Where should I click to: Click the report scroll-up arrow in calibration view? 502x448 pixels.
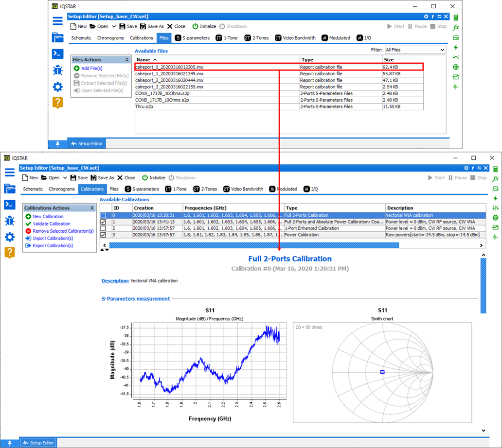(x=484, y=255)
